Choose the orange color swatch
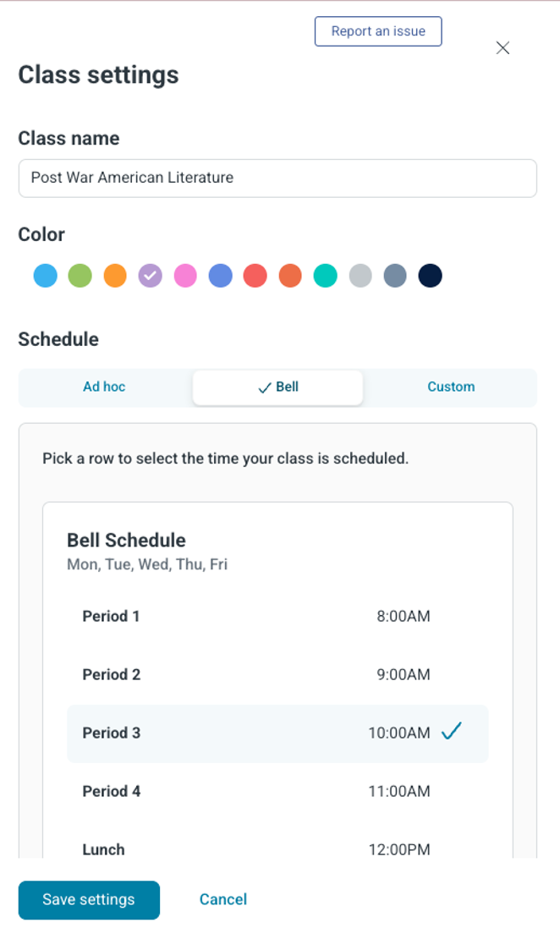This screenshot has width=560, height=939. [115, 276]
